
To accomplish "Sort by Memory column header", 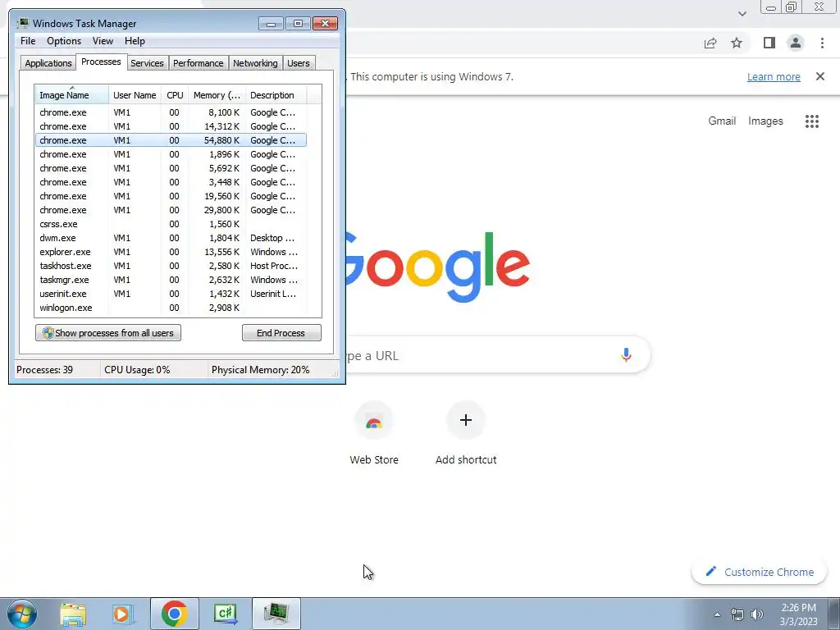I will pyautogui.click(x=217, y=95).
